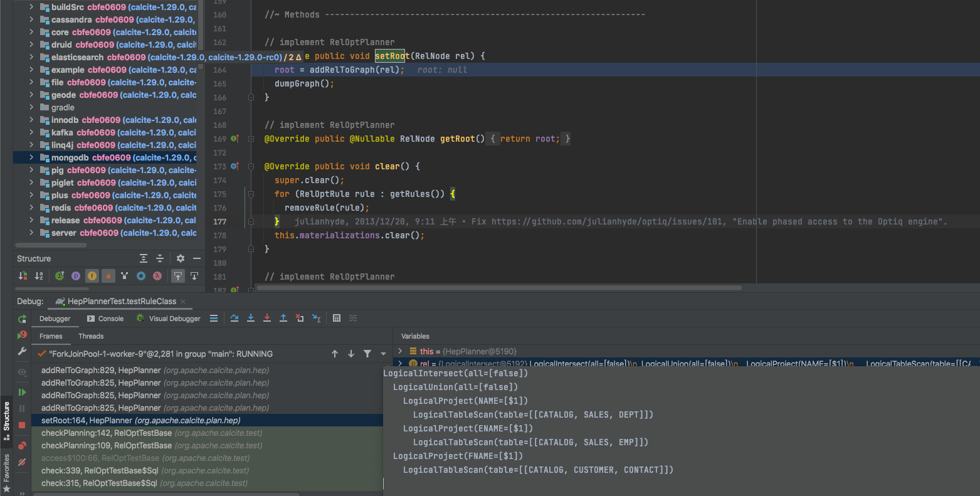Select Threads tab

91,336
